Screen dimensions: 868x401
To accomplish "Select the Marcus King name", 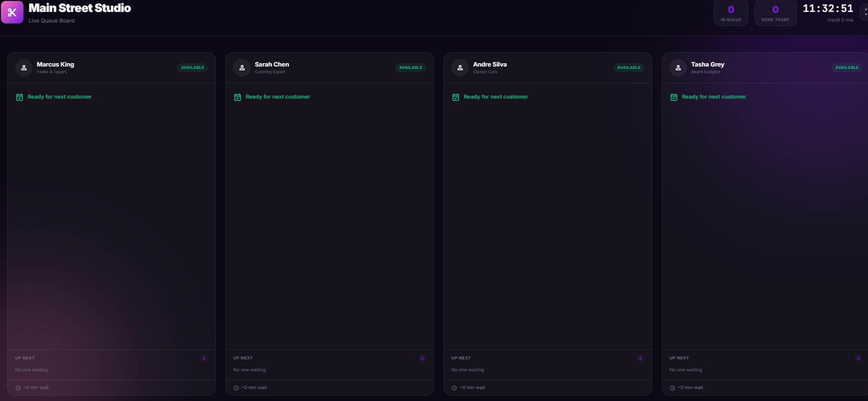I will [56, 64].
